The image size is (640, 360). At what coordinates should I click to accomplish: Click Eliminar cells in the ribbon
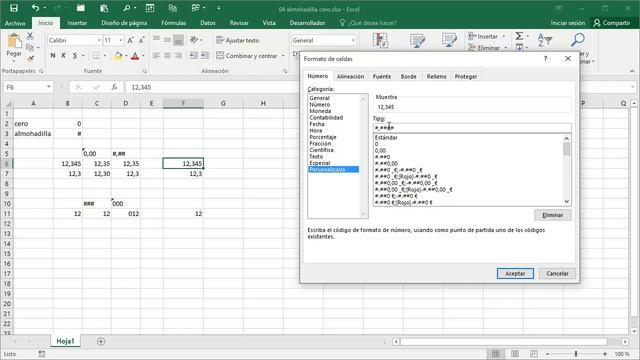(x=484, y=48)
